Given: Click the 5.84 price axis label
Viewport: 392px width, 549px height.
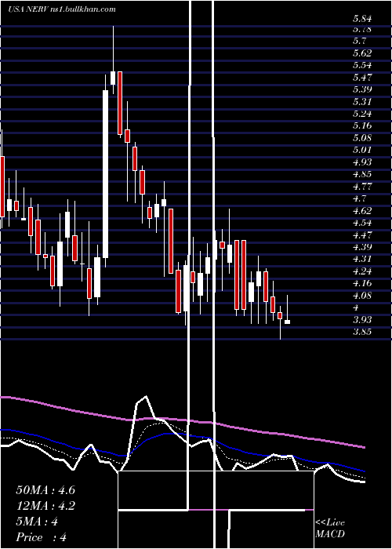Looking at the screenshot, I should (x=362, y=19).
